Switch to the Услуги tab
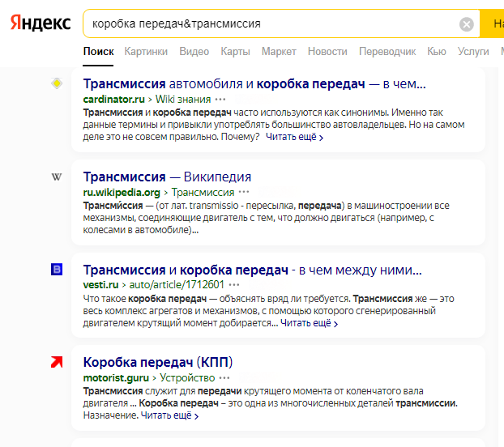Image resolution: width=504 pixels, height=447 pixels. point(473,51)
